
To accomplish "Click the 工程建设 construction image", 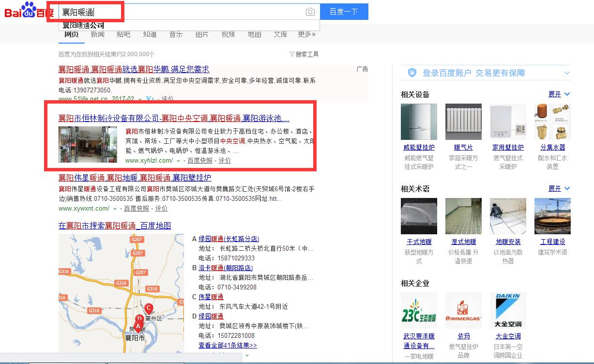I will click(x=552, y=216).
